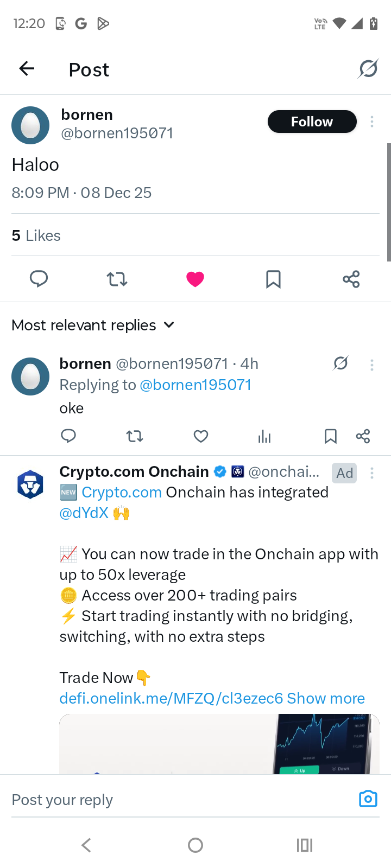Open the 5 Likes list

click(36, 235)
